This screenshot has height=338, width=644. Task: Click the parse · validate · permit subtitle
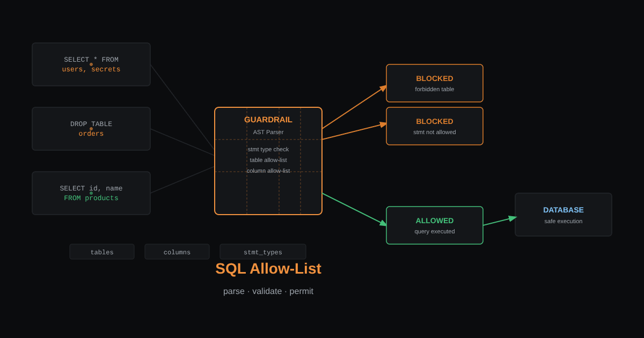tap(268, 291)
